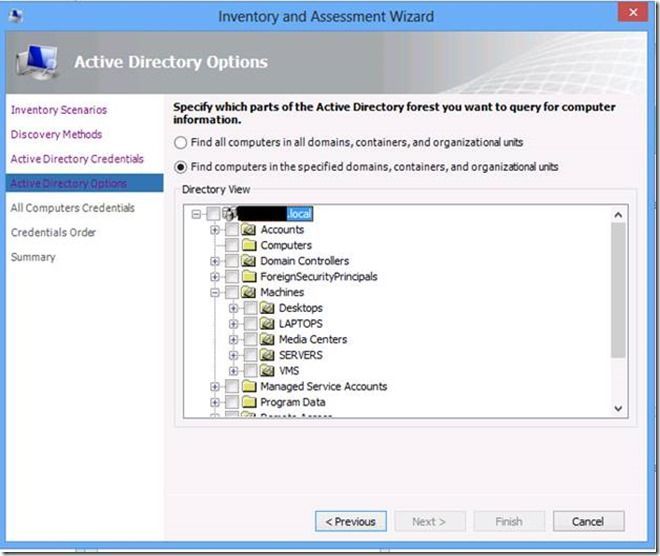Click the SERVERS OU folder icon
660x556 pixels.
tap(268, 355)
